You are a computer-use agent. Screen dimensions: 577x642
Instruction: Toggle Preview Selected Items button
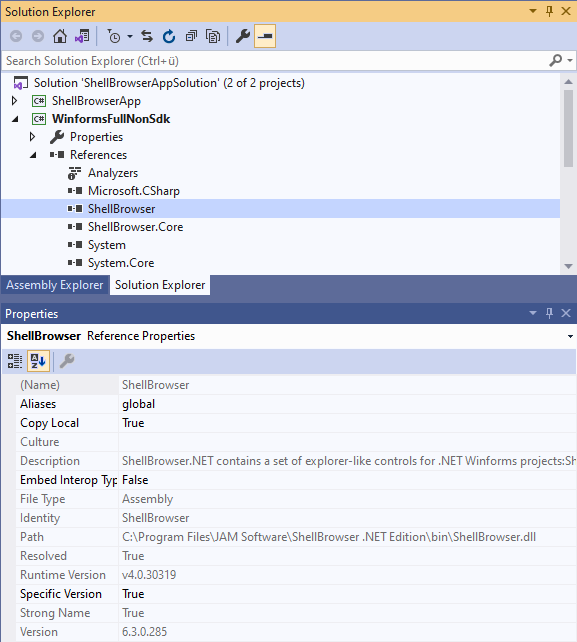265,36
